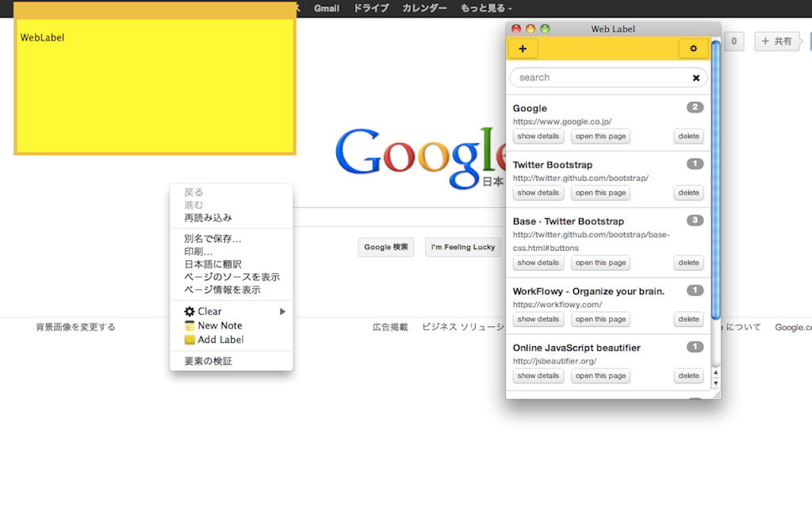
Task: Delete the Online JavaScript beautifier entry
Action: pos(689,375)
